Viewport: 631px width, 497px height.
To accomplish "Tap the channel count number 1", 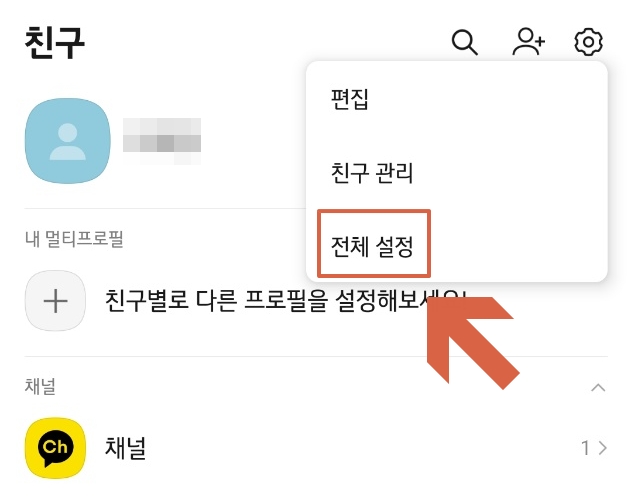I will [x=586, y=448].
